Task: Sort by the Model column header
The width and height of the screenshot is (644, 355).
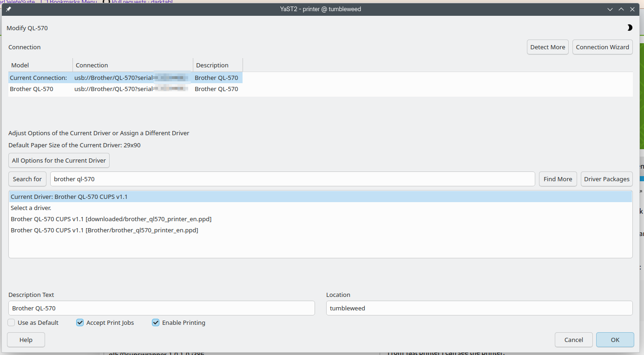Action: 40,65
